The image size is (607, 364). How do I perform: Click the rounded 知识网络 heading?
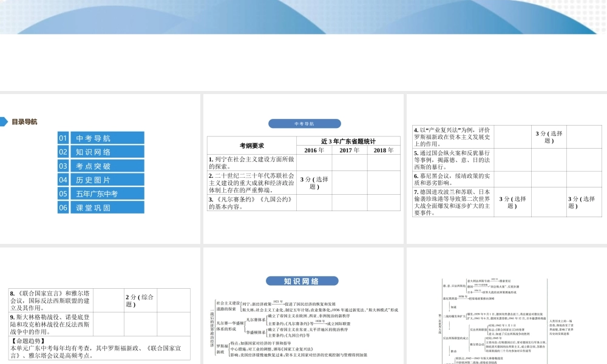click(302, 281)
